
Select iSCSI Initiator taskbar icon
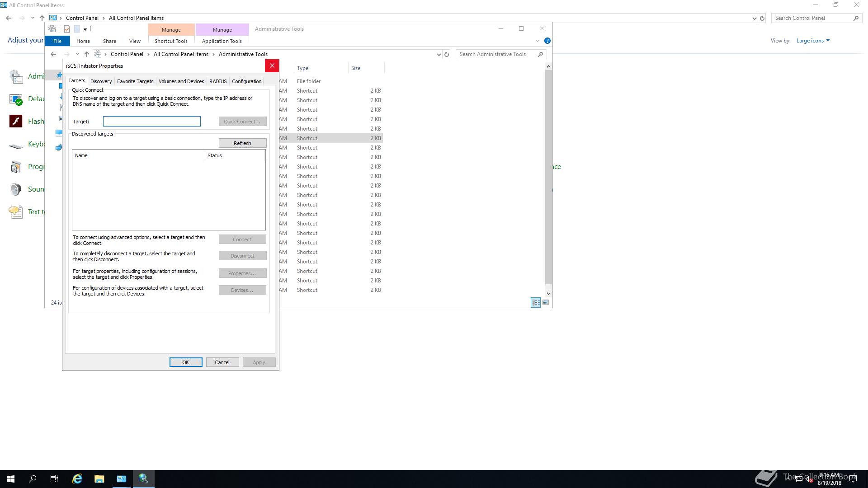(144, 479)
